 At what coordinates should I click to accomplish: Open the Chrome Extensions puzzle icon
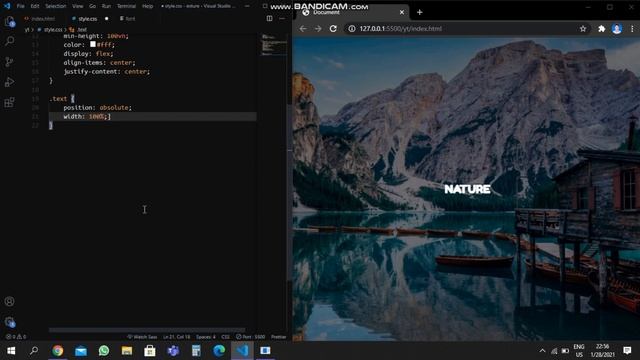tap(601, 29)
